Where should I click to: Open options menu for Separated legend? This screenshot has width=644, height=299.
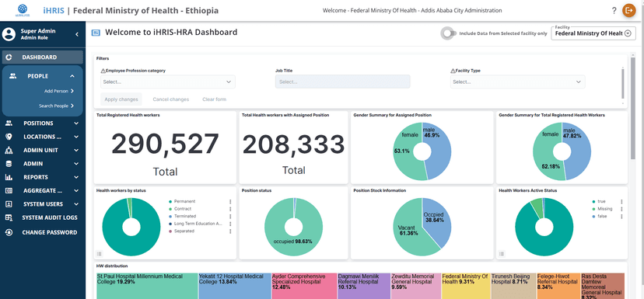(230, 231)
